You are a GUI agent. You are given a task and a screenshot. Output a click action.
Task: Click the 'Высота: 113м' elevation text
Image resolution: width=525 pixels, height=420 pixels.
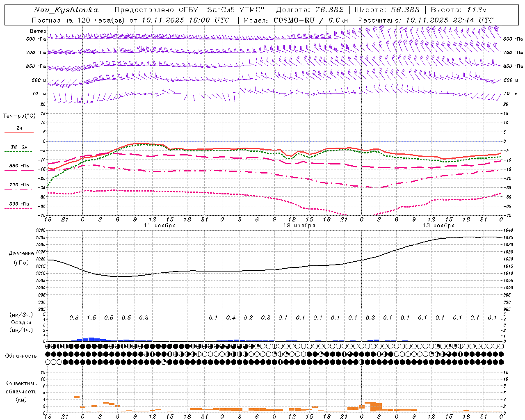click(459, 10)
